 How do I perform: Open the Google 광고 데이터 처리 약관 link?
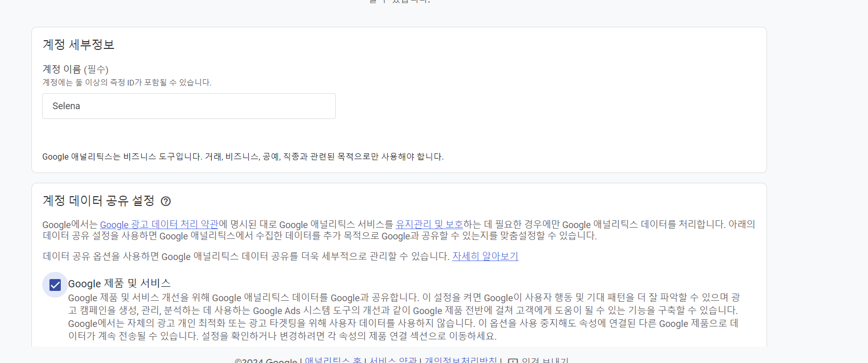point(159,224)
